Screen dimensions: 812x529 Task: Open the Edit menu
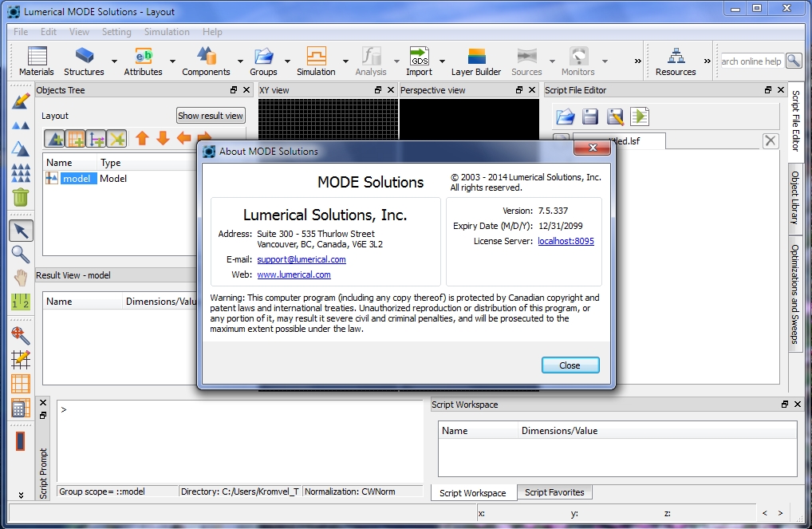[x=49, y=32]
